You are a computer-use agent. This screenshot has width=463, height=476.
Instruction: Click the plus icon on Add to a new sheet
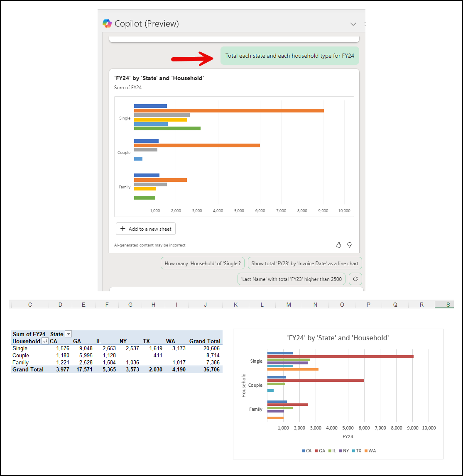click(x=123, y=229)
